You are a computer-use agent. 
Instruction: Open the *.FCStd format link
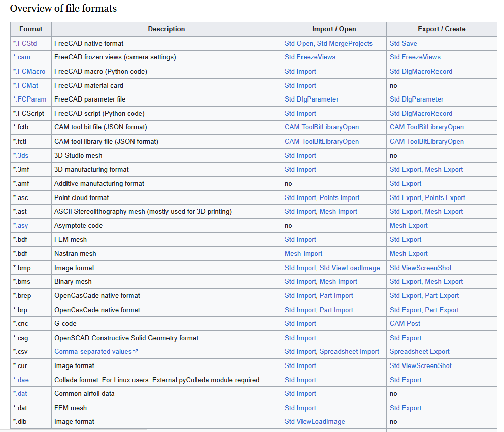(25, 43)
